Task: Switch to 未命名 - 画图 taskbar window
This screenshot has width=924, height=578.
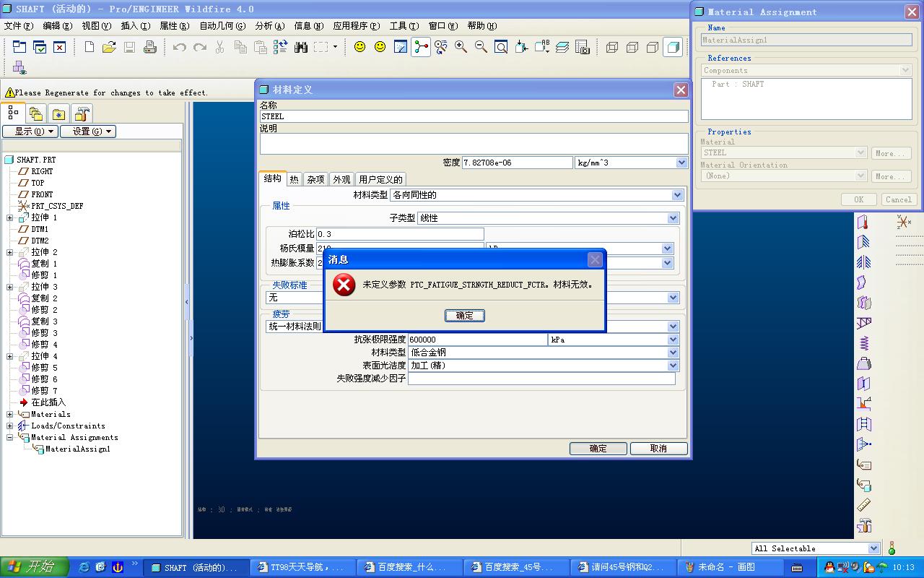Action: (x=730, y=567)
